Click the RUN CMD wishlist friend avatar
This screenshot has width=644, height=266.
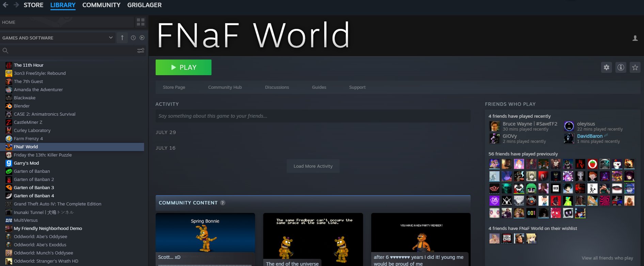(x=507, y=238)
